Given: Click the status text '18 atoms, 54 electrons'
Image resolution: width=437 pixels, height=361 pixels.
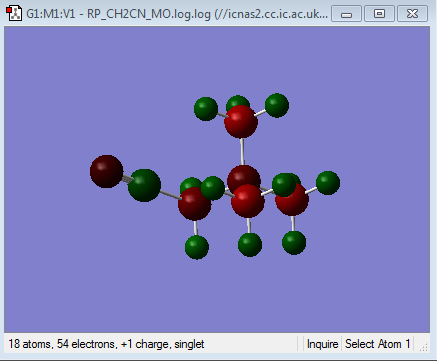Looking at the screenshot, I should pyautogui.click(x=63, y=344).
